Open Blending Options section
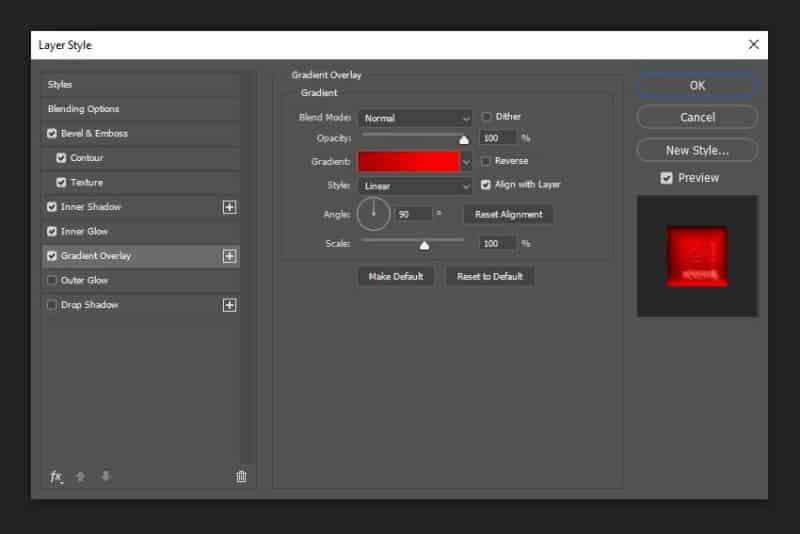The width and height of the screenshot is (800, 534). point(140,109)
